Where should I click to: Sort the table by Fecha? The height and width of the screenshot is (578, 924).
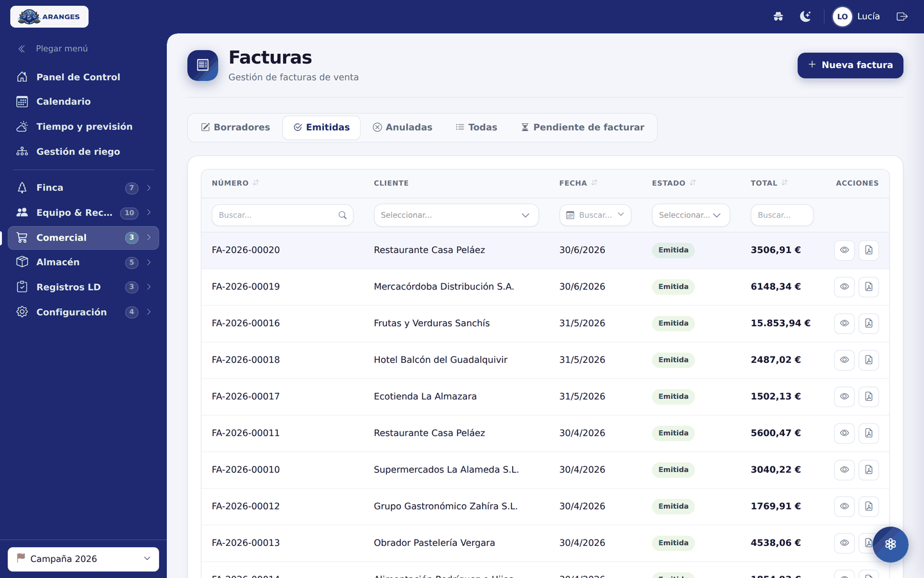pyautogui.click(x=594, y=183)
